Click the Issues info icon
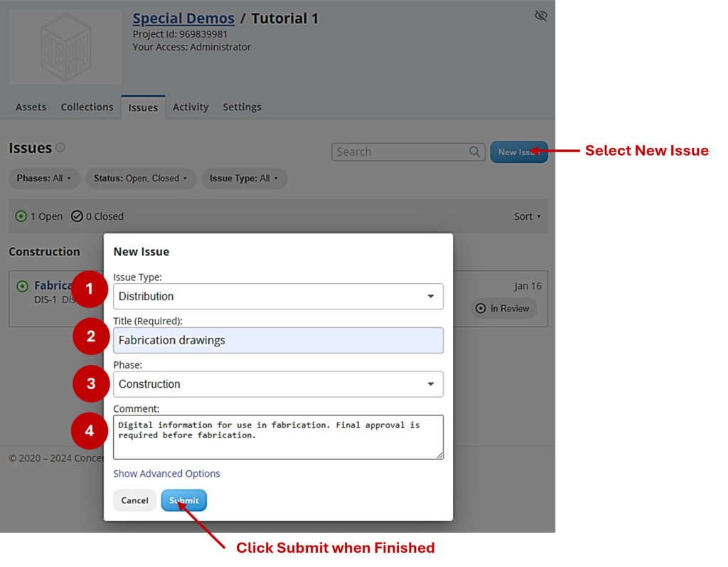 pos(60,147)
